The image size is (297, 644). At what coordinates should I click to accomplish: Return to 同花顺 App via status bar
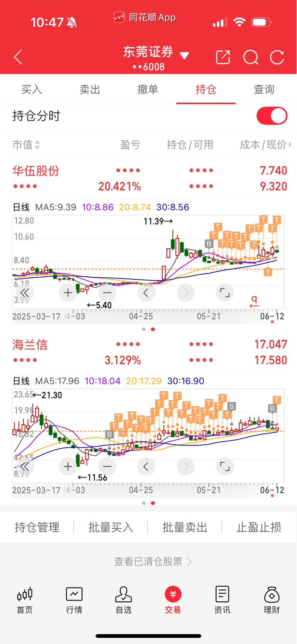[145, 17]
